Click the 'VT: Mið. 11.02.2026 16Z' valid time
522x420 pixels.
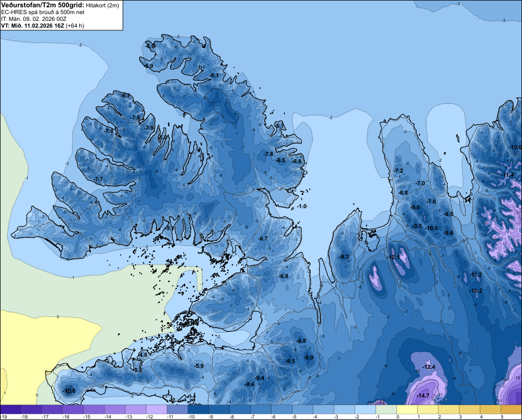[32, 26]
